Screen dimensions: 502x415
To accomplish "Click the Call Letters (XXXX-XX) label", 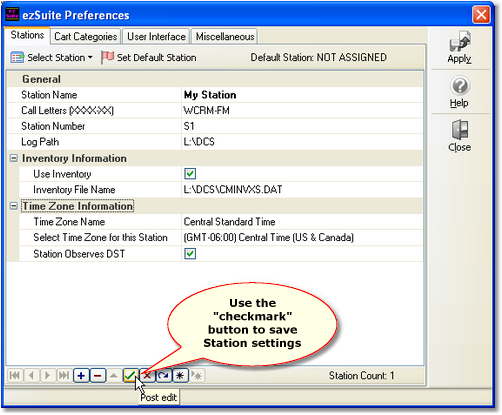I will coord(67,111).
